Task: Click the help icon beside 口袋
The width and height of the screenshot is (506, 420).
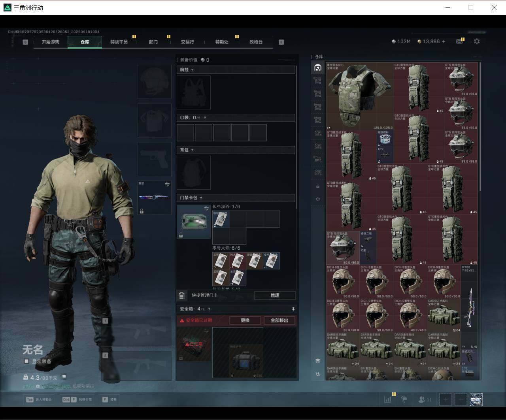Action: [x=204, y=118]
